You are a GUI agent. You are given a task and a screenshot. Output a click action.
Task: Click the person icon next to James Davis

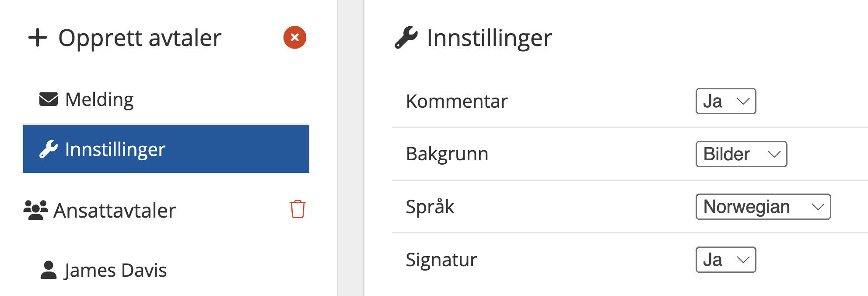pyautogui.click(x=49, y=270)
